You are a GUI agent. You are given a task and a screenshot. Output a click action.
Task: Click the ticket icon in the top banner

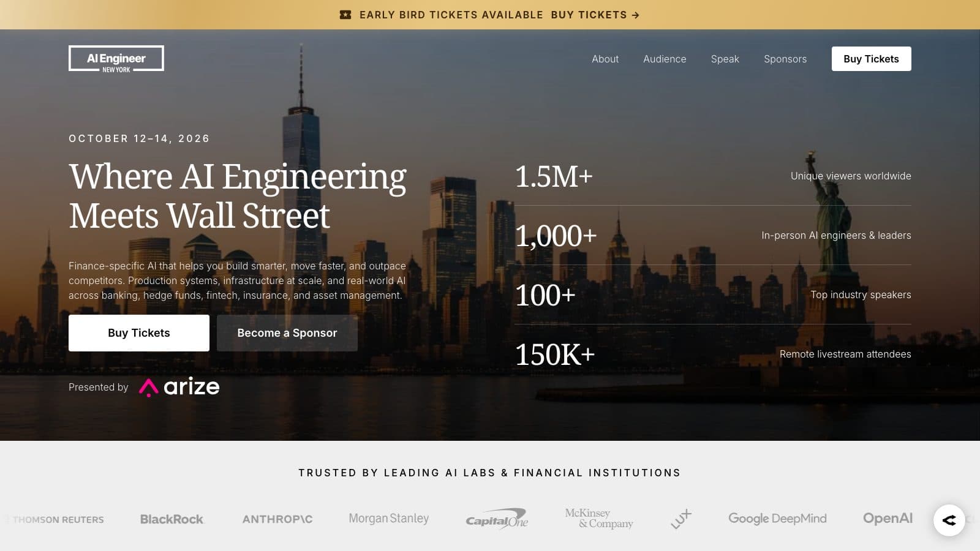click(345, 15)
